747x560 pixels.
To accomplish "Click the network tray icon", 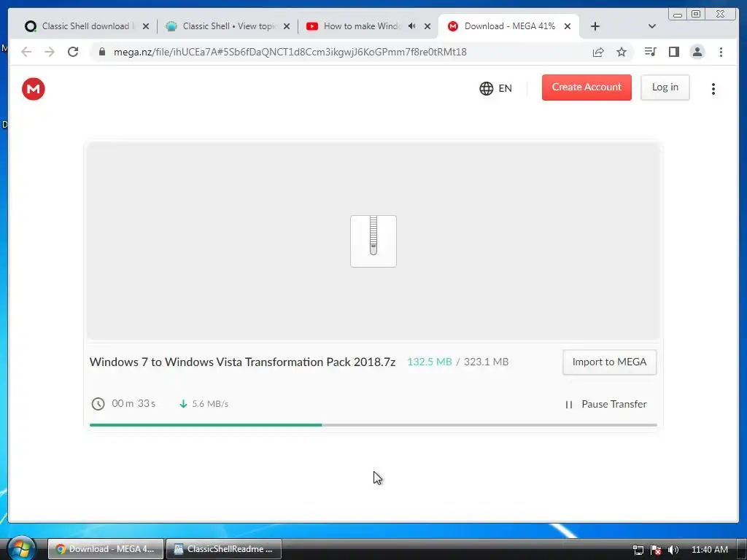I will [x=638, y=550].
